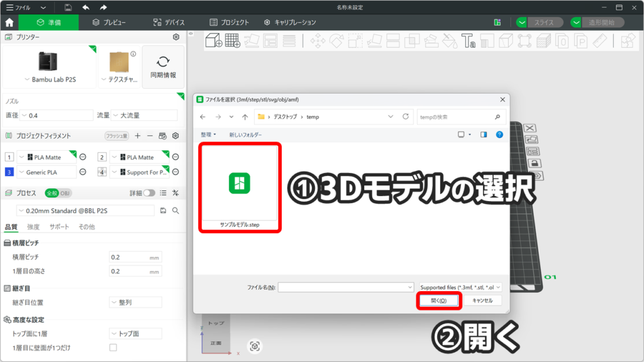The width and height of the screenshot is (644, 362).
Task: Click the search icon beside process preset
Action: (x=175, y=211)
